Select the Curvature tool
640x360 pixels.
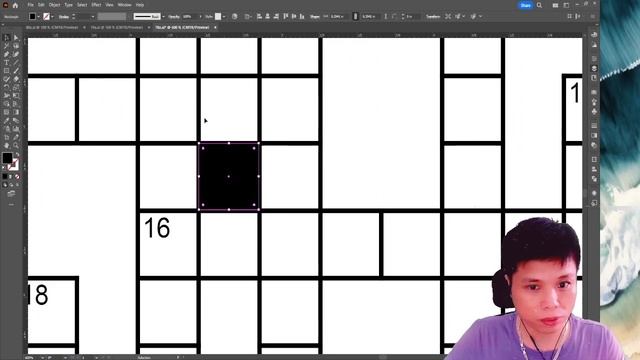16,54
